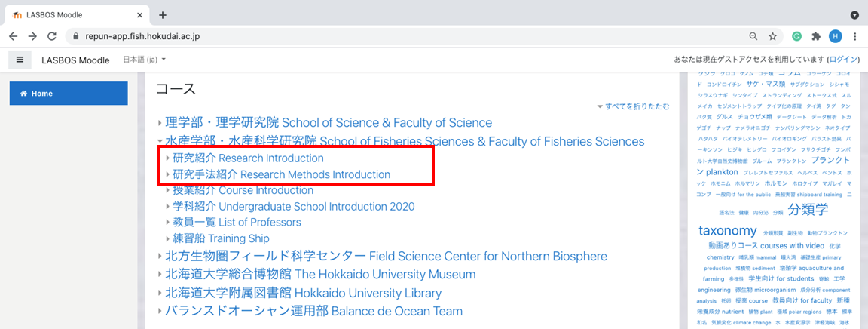Open 教員一覧 List of Professors link

click(237, 223)
